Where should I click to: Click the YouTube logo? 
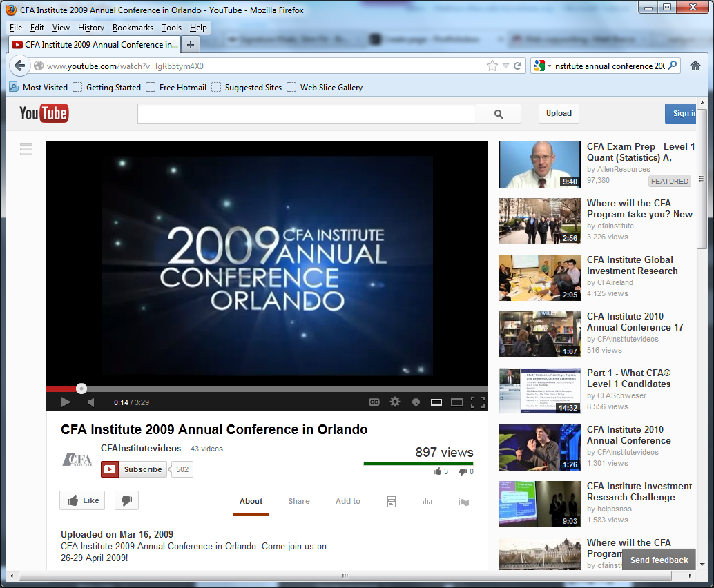44,113
